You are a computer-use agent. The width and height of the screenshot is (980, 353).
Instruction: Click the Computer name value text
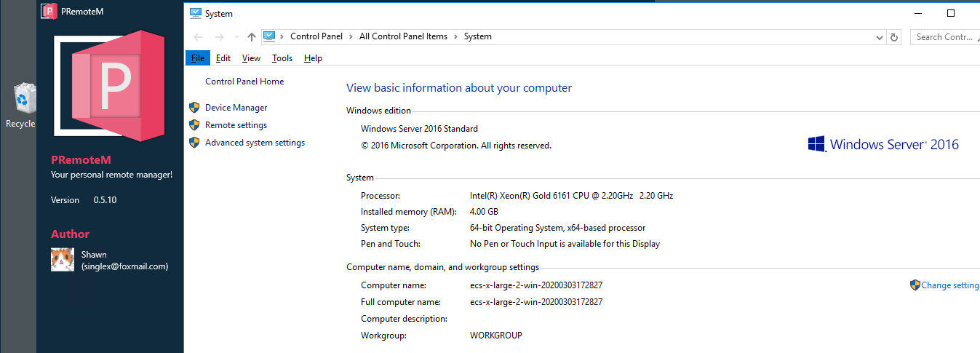coord(536,285)
